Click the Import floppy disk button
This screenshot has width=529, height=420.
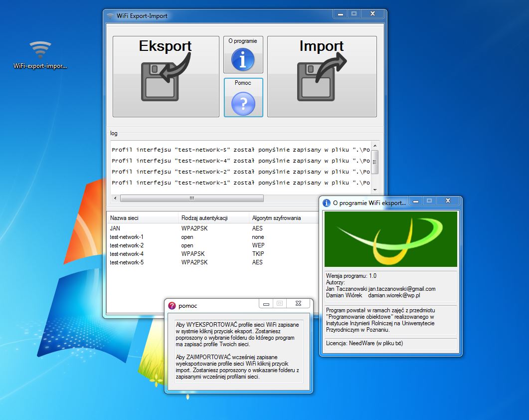[x=322, y=77]
